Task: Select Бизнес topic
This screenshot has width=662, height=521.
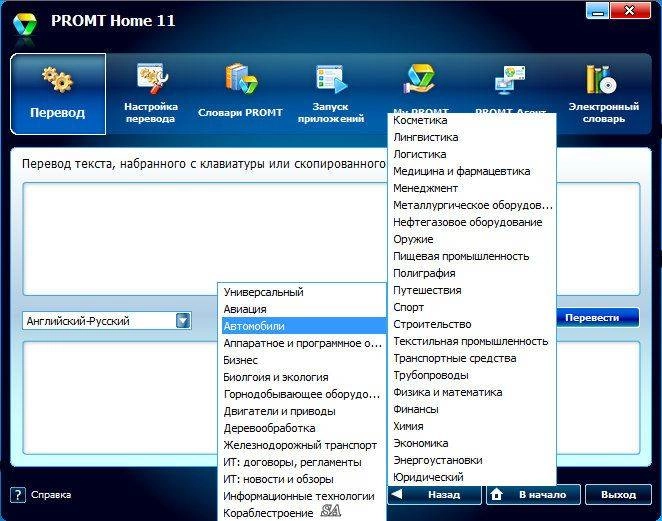Action: tap(304, 360)
